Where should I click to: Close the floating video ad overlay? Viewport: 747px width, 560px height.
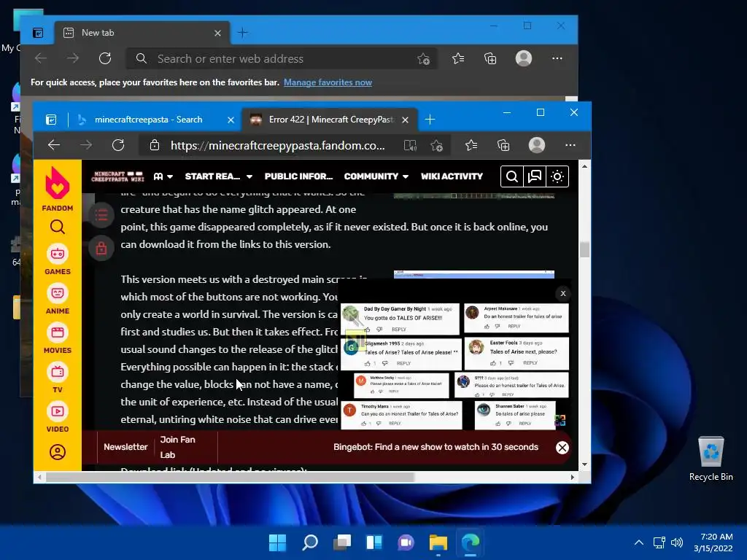pyautogui.click(x=563, y=293)
